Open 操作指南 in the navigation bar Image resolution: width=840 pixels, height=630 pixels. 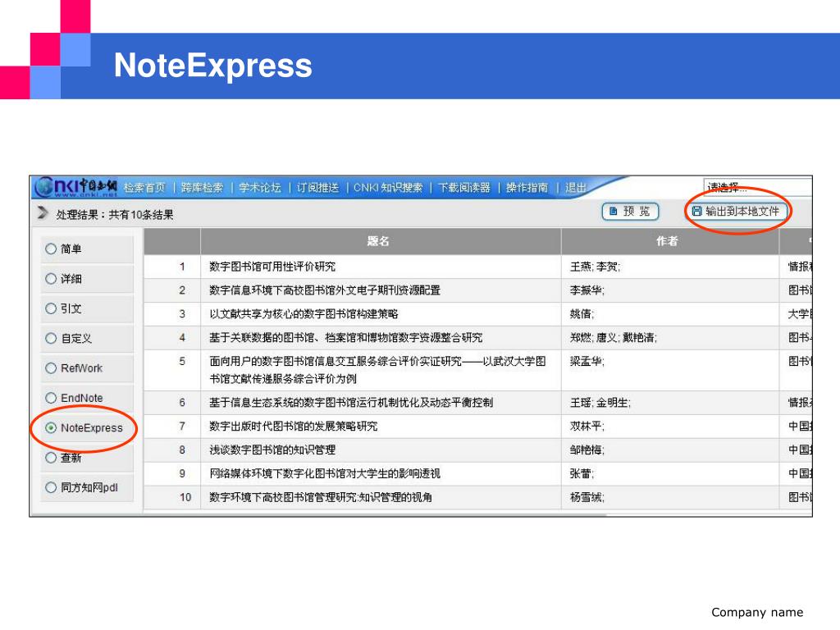click(527, 188)
